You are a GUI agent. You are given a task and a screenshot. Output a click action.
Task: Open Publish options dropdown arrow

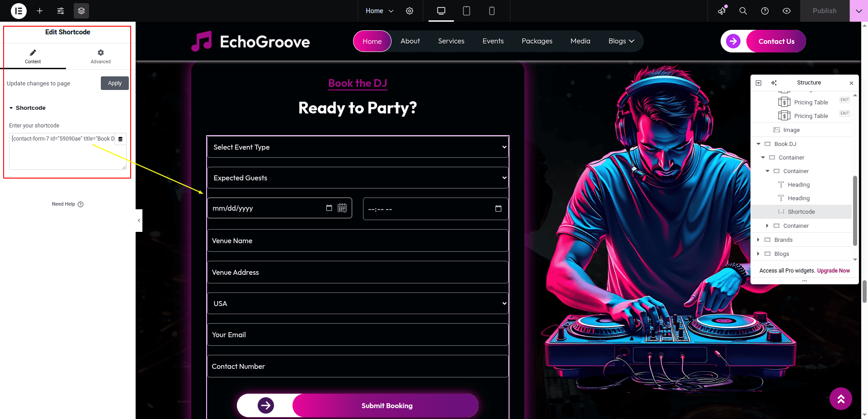pos(859,11)
